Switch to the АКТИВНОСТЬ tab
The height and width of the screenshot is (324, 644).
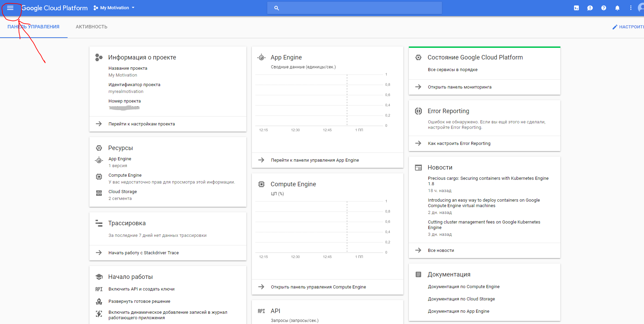[x=91, y=27]
